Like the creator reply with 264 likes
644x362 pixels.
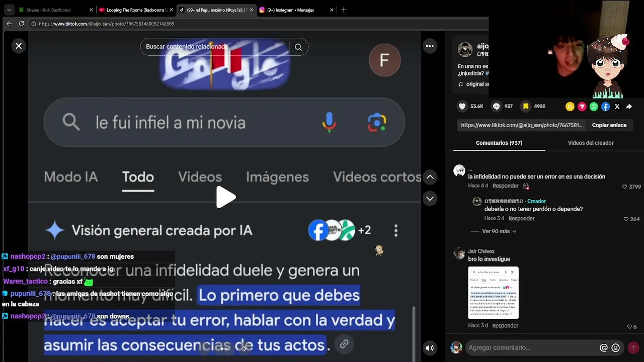pyautogui.click(x=626, y=219)
